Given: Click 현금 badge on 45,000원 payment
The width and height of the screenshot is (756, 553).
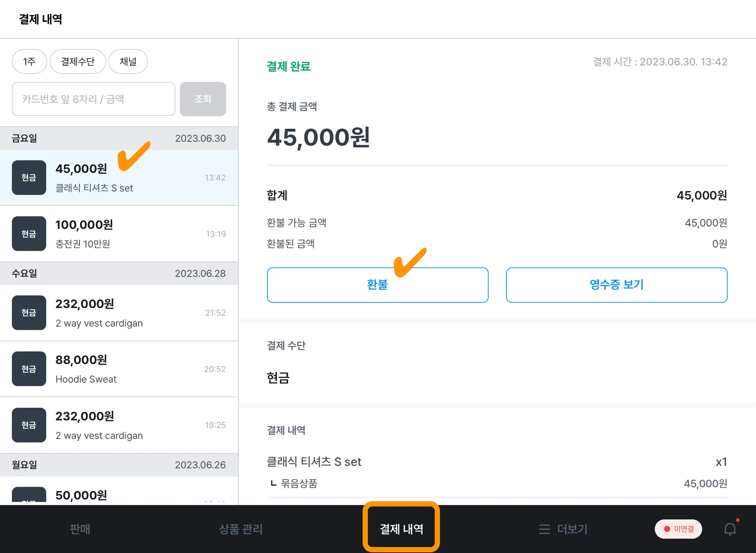Looking at the screenshot, I should (x=29, y=178).
